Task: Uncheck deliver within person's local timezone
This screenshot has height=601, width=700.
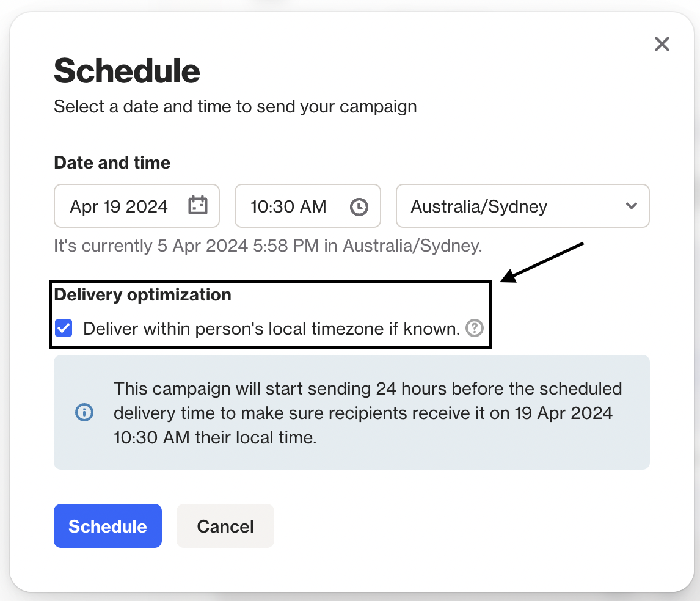Action: tap(64, 328)
